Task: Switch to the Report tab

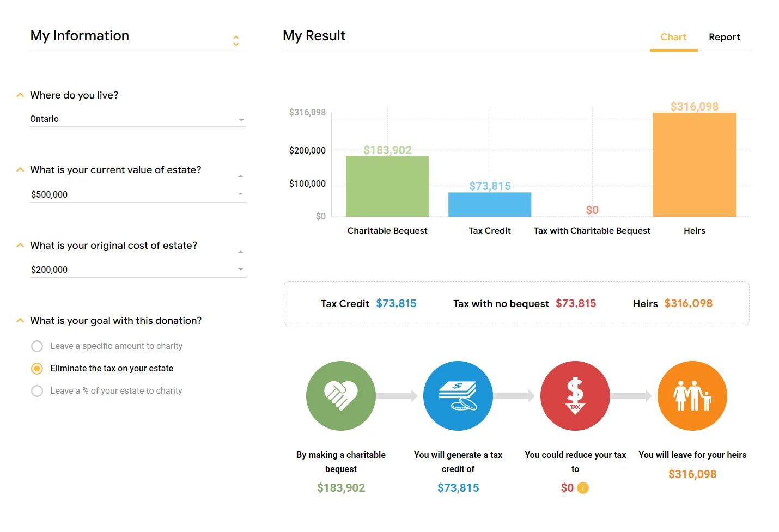Action: click(724, 37)
